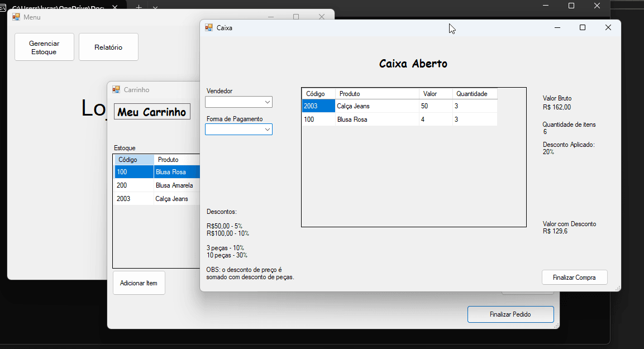Close the terminal tab
Viewport: 644px width, 349px height.
115,7
